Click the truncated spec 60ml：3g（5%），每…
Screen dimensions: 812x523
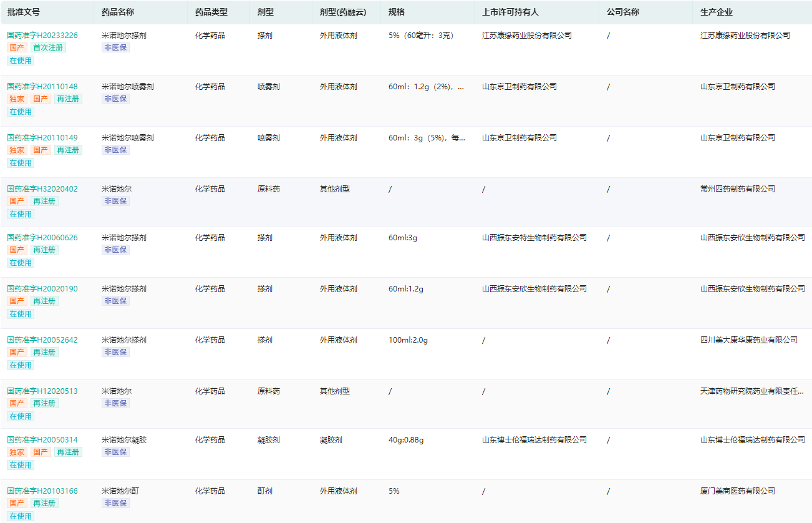[427, 138]
